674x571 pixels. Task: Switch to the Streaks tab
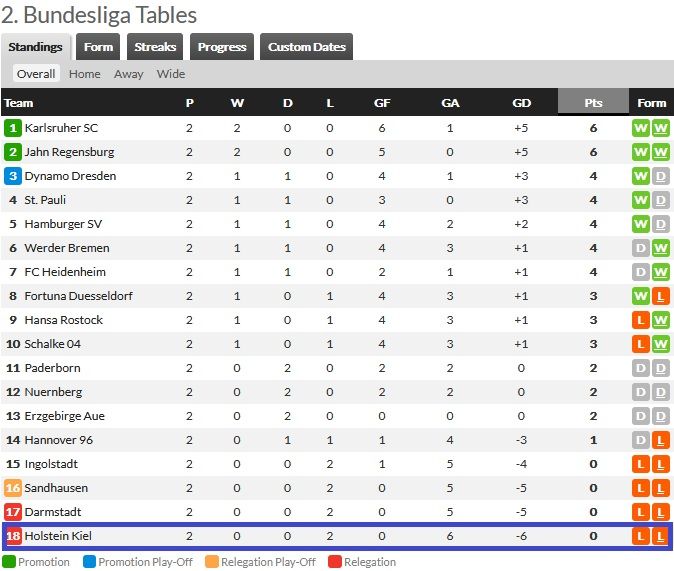[155, 47]
